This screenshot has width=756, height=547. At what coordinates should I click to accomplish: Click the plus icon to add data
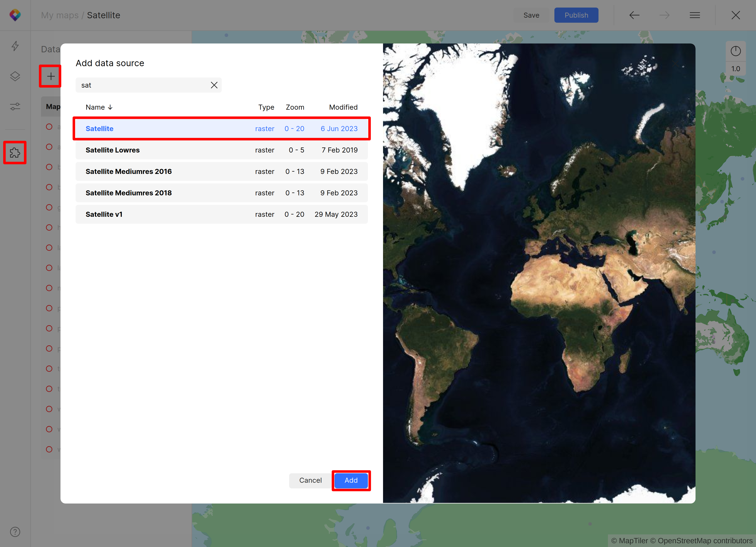tap(51, 76)
